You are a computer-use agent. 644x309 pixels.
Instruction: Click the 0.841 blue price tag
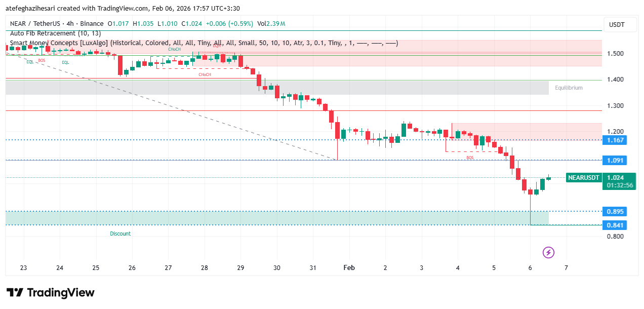coord(616,225)
